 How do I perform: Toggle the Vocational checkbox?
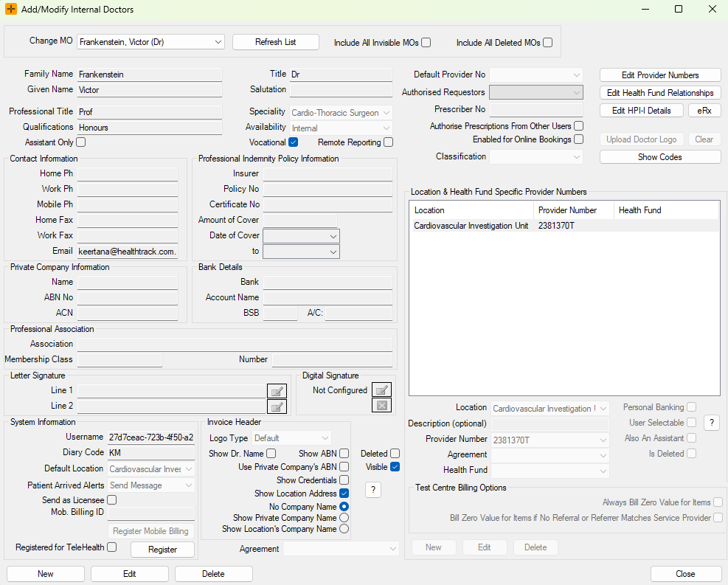click(x=293, y=142)
